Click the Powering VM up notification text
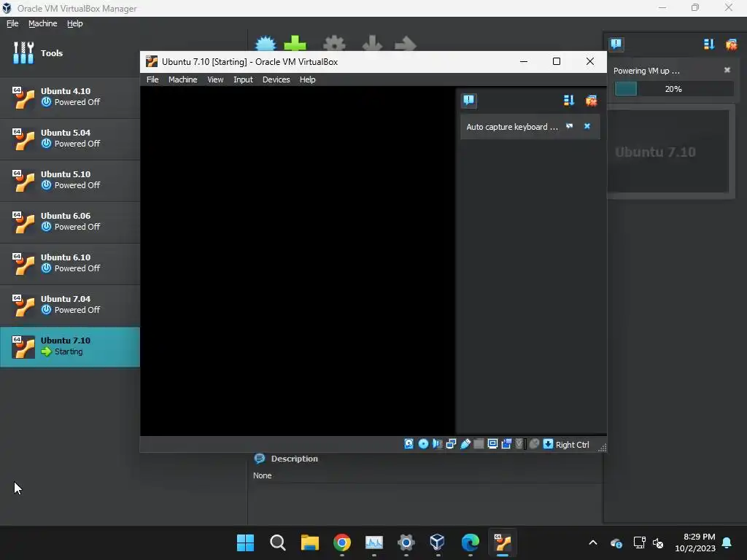 pos(646,71)
